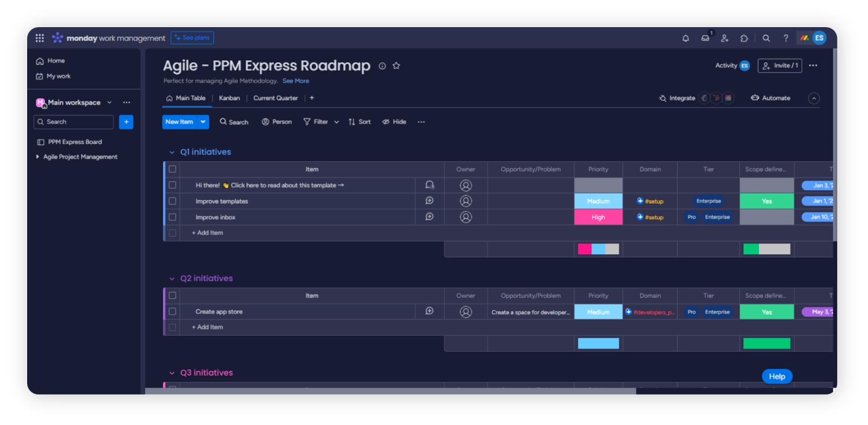868x425 pixels.
Task: Open the help question mark icon
Action: click(786, 38)
